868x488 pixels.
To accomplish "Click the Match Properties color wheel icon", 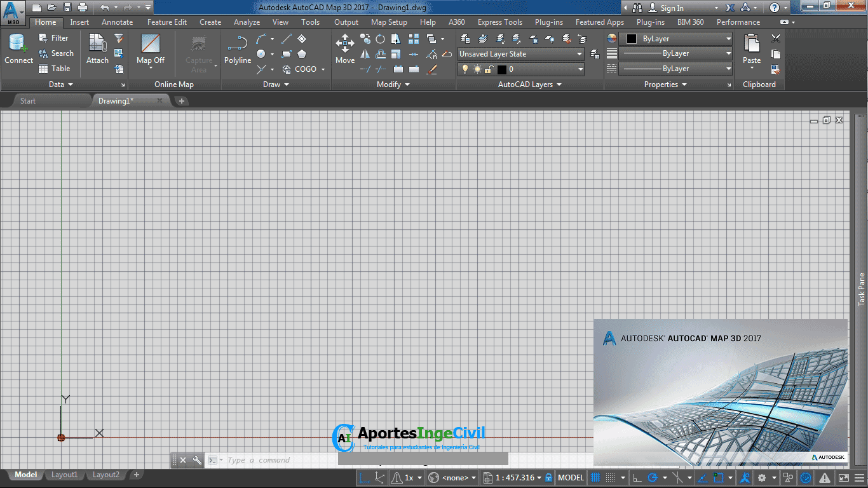I will [x=612, y=39].
